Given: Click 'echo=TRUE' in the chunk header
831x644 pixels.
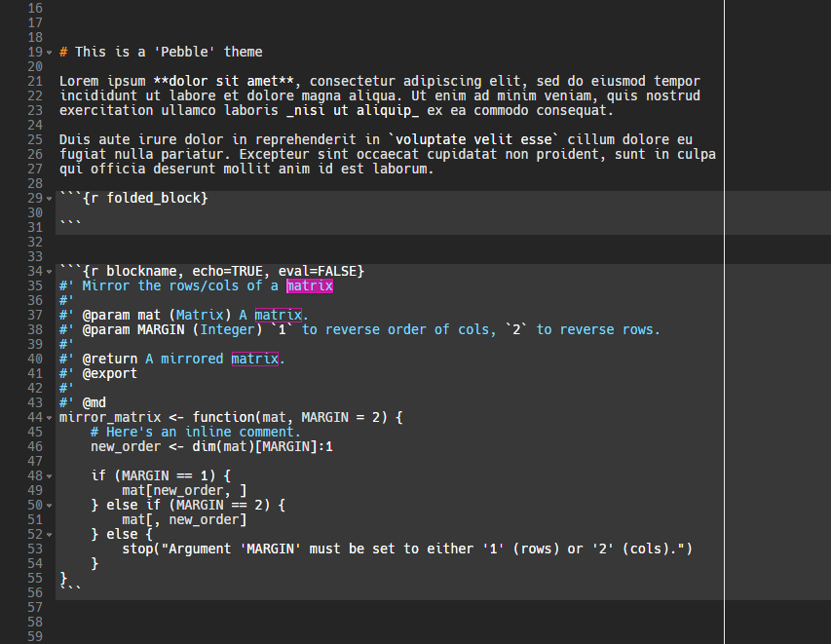Looking at the screenshot, I should (x=227, y=272).
